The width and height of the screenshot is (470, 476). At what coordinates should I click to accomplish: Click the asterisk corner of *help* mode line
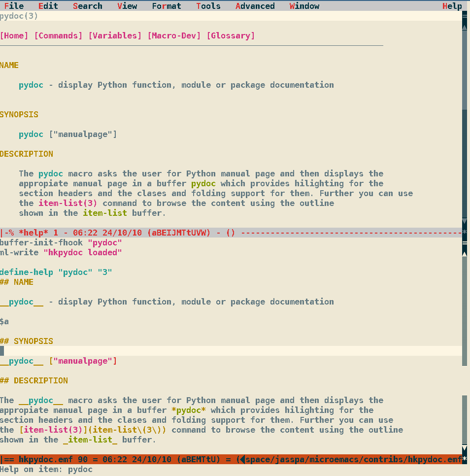(465, 233)
